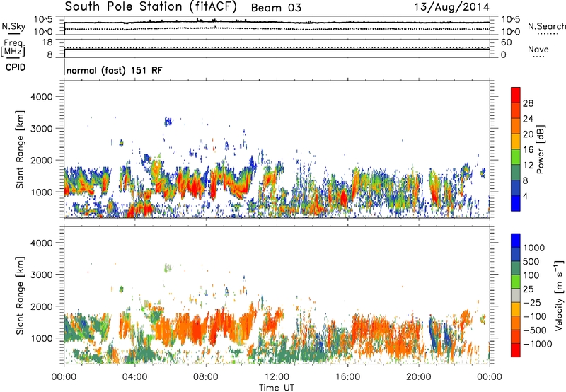Click the 'South Pole Station (fitACF)' title
Screen dimensions: 566x392
151,6
